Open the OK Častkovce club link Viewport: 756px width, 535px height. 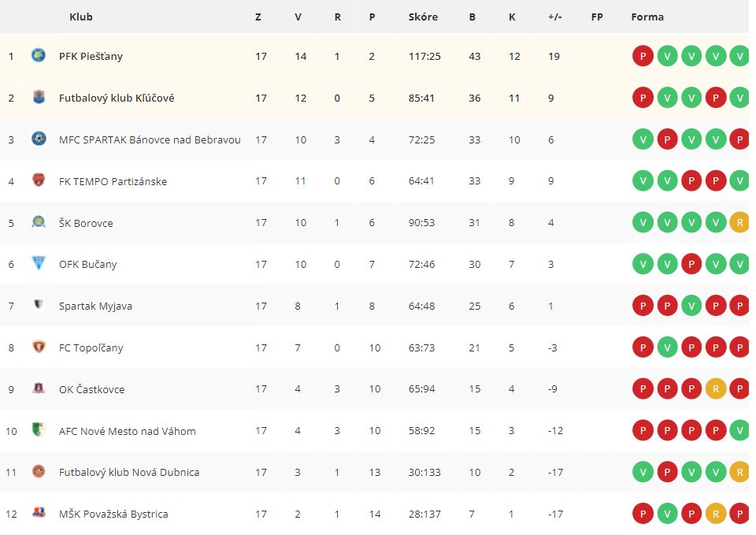(x=91, y=389)
